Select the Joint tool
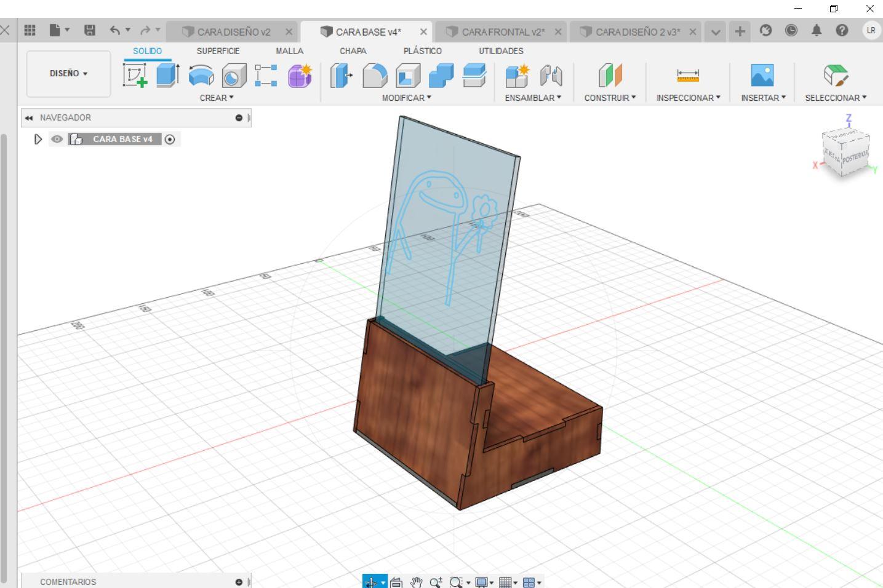 pyautogui.click(x=551, y=76)
